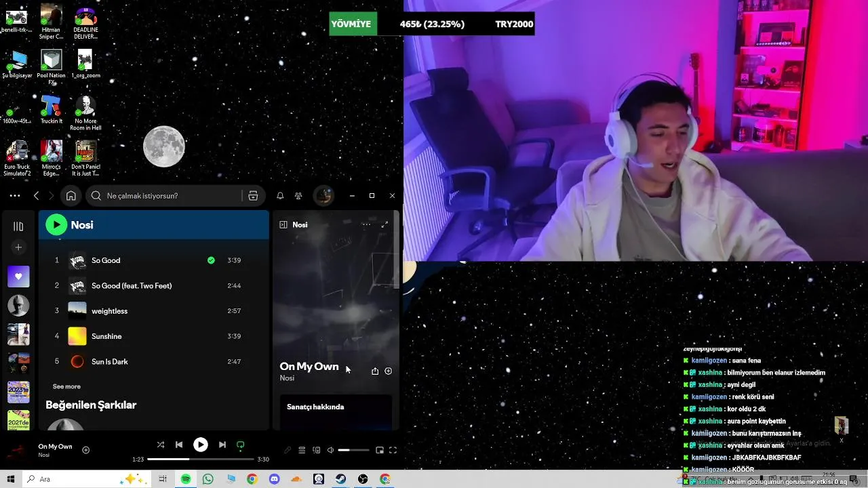Expand Now Playing view to fullscreen
This screenshot has width=868, height=488.
tap(384, 224)
